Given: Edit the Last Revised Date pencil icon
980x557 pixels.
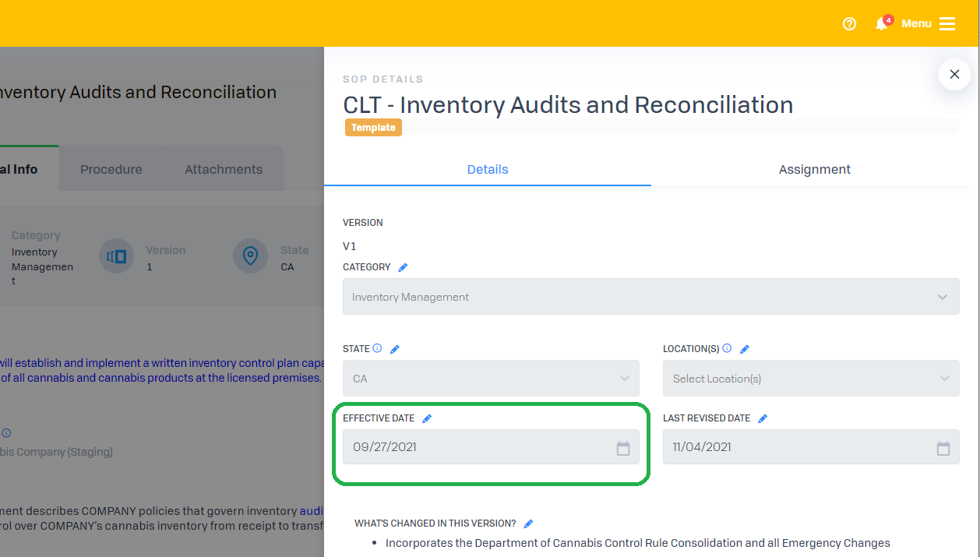Looking at the screenshot, I should [x=763, y=418].
